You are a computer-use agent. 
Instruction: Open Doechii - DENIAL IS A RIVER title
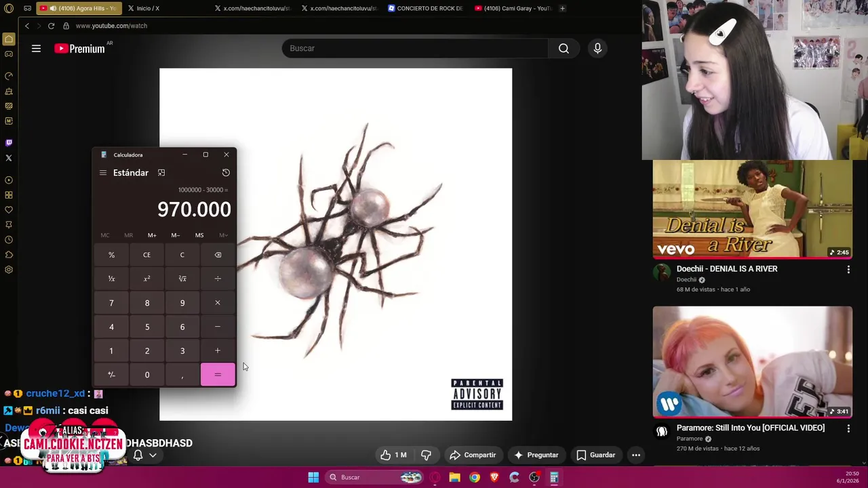[x=727, y=269]
